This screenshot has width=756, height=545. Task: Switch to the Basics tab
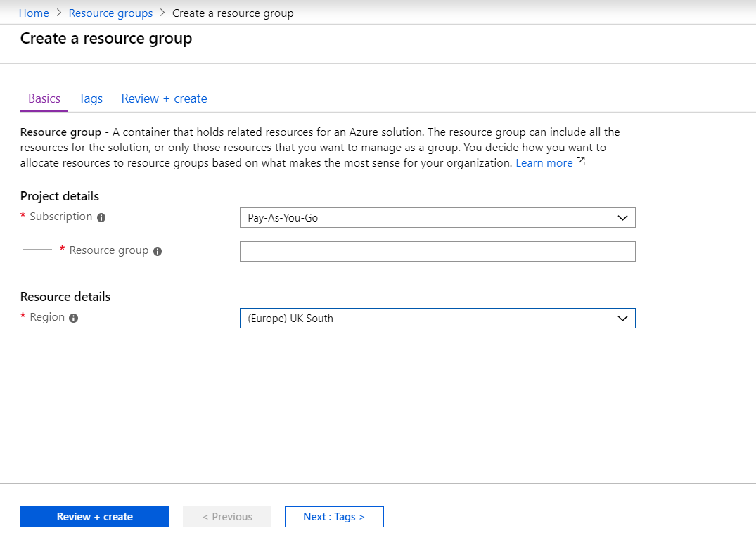(x=44, y=98)
